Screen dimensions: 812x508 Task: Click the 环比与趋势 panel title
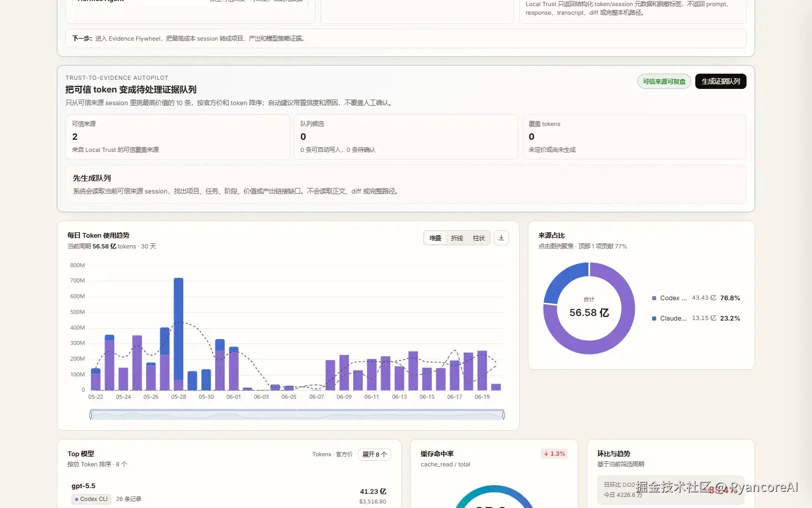point(614,454)
